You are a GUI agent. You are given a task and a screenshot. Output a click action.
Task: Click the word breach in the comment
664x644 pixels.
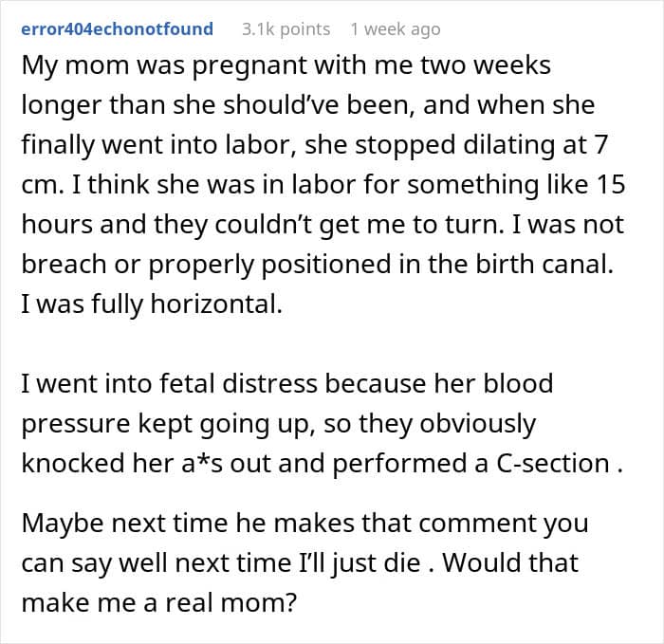[x=64, y=265]
